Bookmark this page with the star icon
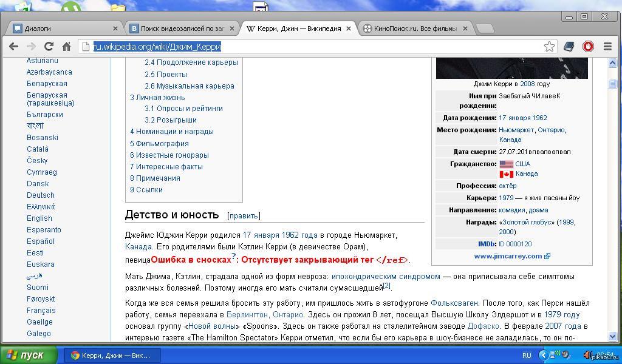The height and width of the screenshot is (364, 622). (549, 47)
